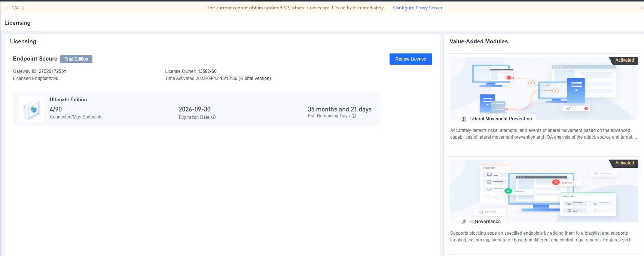
Task: Open the Lateral Movement Prevention illustration
Action: coord(544,88)
